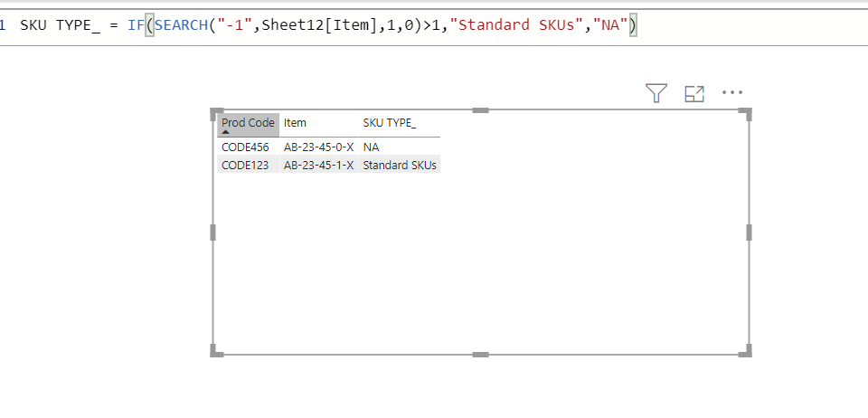Grab the top-right visual resize handle
This screenshot has width=868, height=418.
tap(746, 114)
